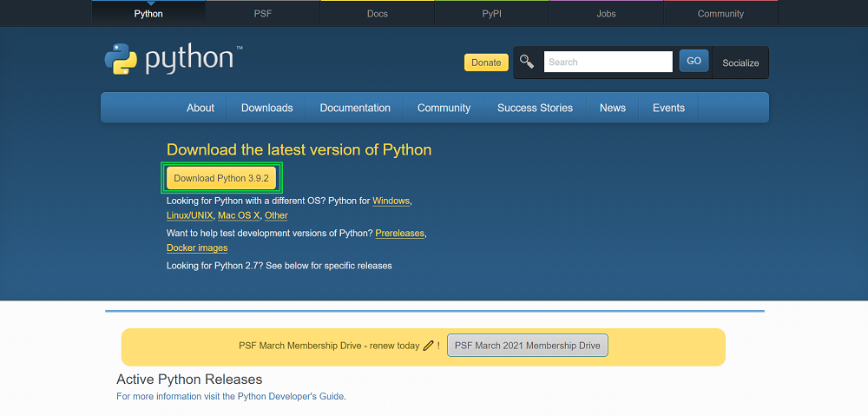Open the Docs top tab
868x416 pixels.
pos(377,14)
